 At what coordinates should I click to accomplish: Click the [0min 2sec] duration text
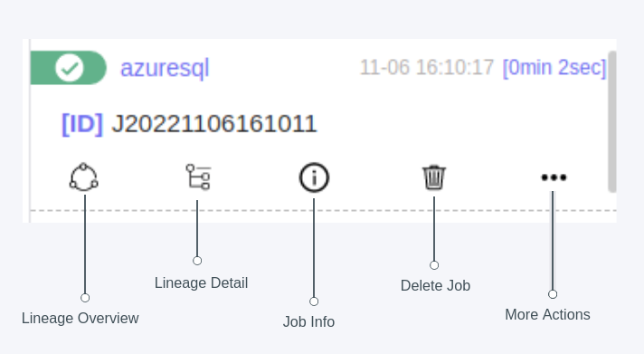(554, 67)
